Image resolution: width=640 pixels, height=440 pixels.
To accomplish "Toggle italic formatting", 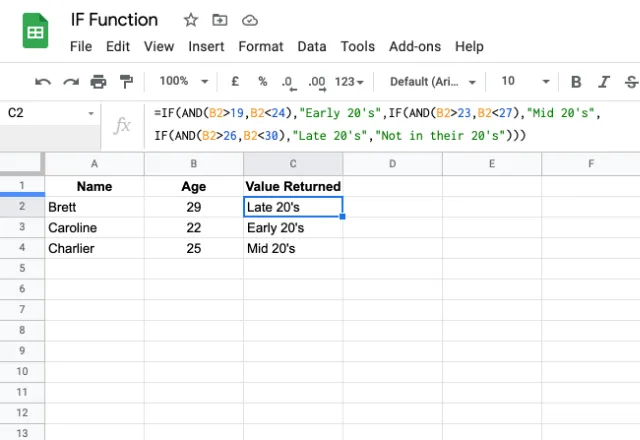I will (x=604, y=82).
